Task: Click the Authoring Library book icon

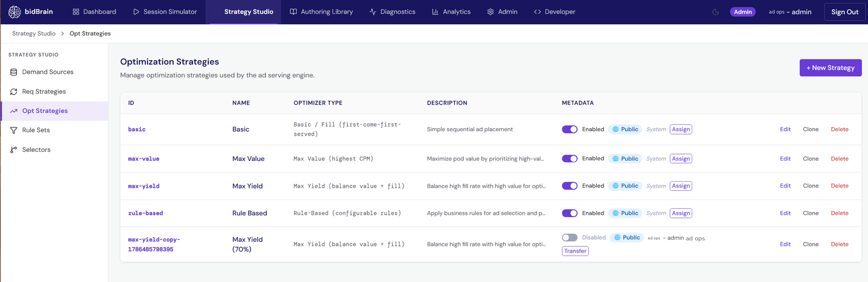Action: [293, 12]
